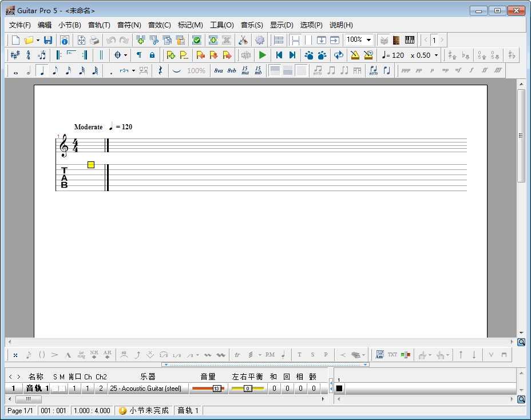Toggle loop playback icon

339,55
